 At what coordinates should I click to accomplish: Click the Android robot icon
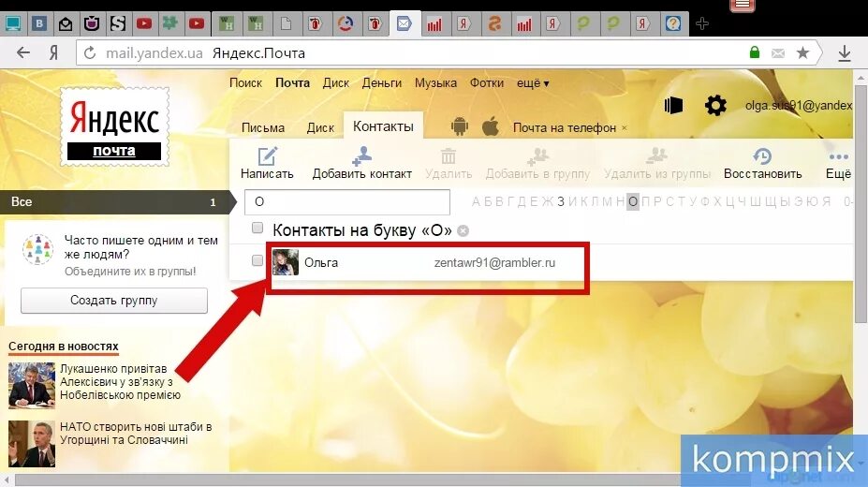point(460,126)
